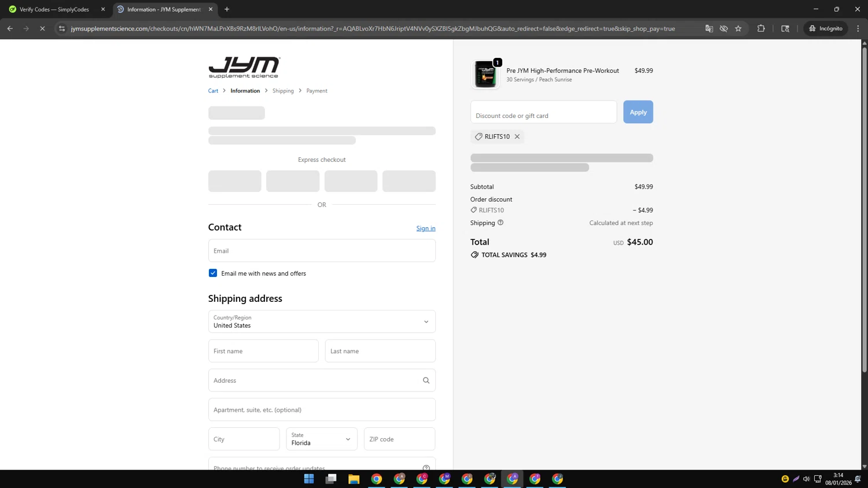The height and width of the screenshot is (488, 868).
Task: Click the First name field
Action: click(x=263, y=351)
